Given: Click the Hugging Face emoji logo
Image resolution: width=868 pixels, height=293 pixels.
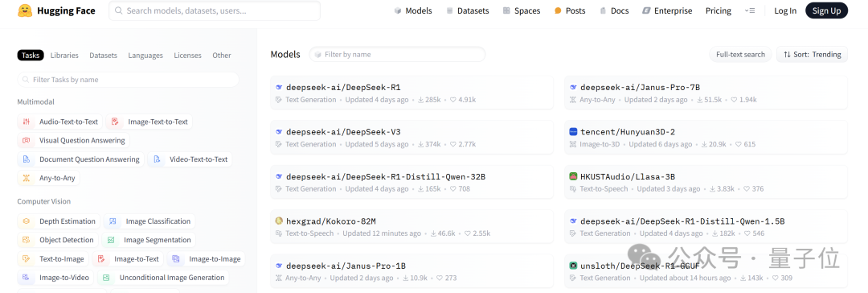Looking at the screenshot, I should tap(25, 10).
